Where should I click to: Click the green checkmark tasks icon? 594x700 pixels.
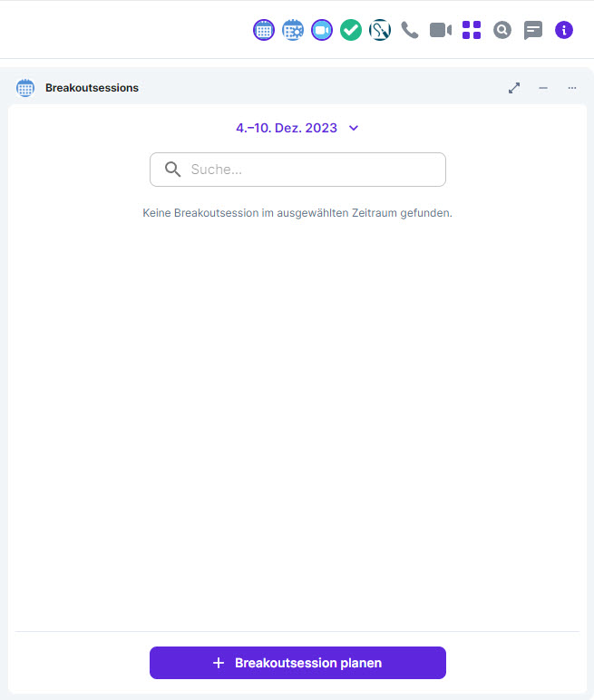(351, 30)
